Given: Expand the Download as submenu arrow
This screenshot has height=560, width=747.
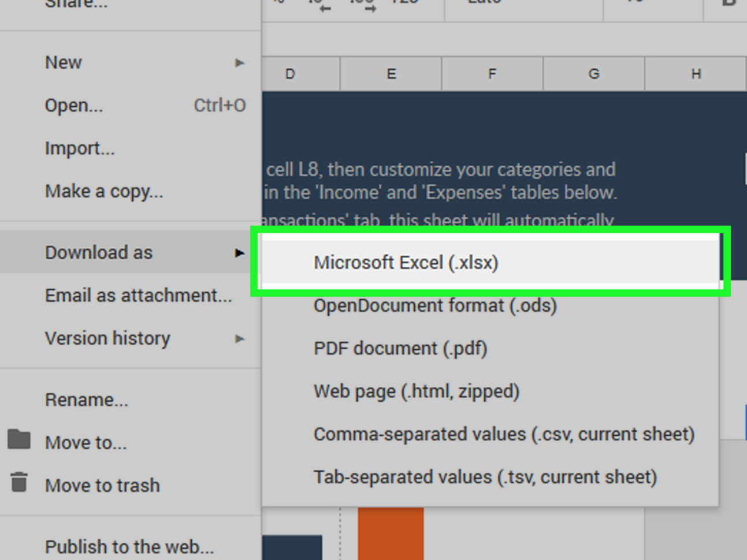Looking at the screenshot, I should click(240, 252).
